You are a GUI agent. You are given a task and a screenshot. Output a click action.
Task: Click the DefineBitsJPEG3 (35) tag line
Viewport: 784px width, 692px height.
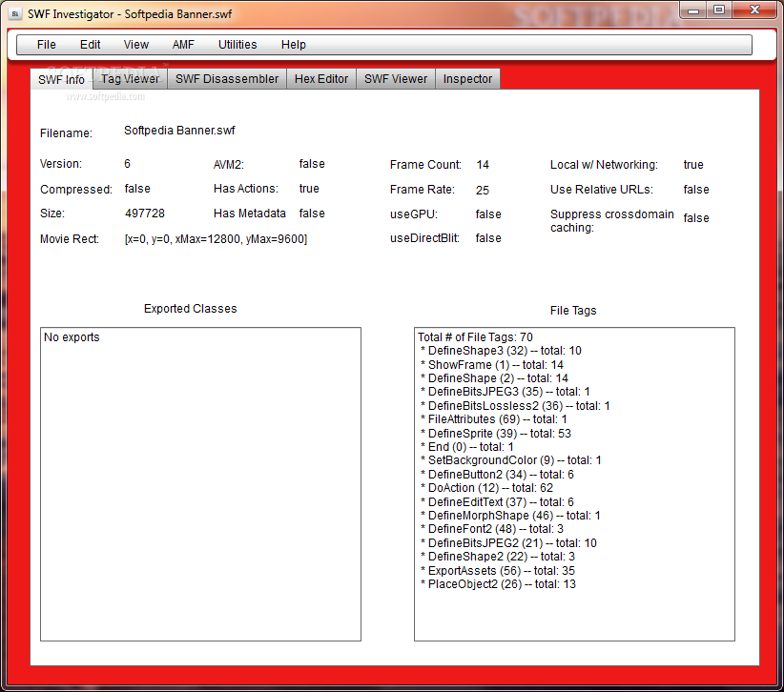click(505, 392)
